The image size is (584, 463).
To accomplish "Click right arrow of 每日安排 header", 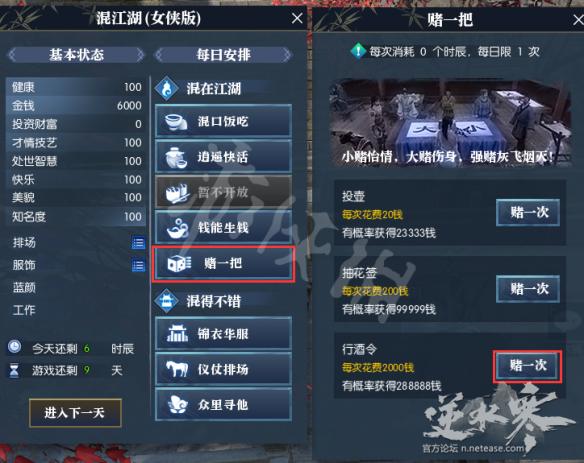I will pyautogui.click(x=286, y=55).
